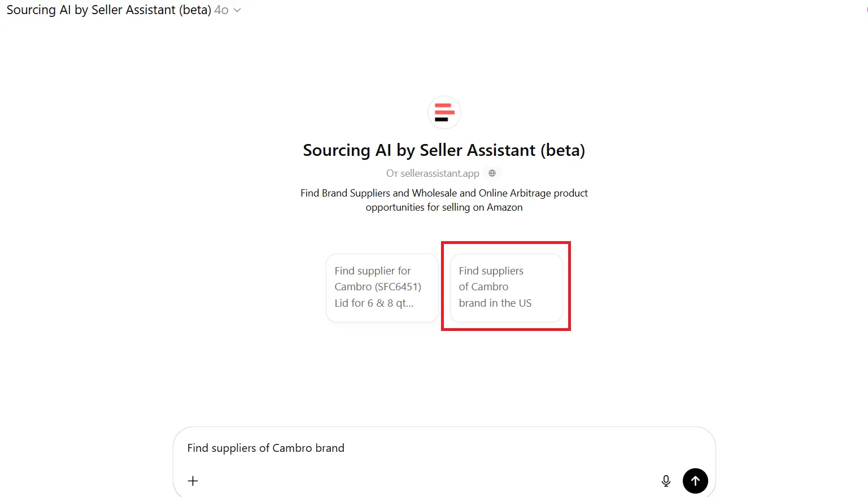Click the Sourcing AI red logo avatar

pyautogui.click(x=444, y=112)
